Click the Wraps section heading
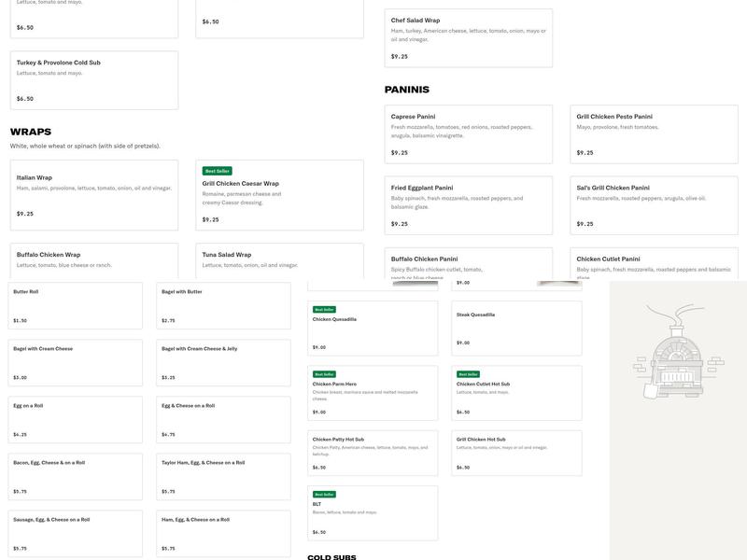The image size is (747, 560). point(31,132)
